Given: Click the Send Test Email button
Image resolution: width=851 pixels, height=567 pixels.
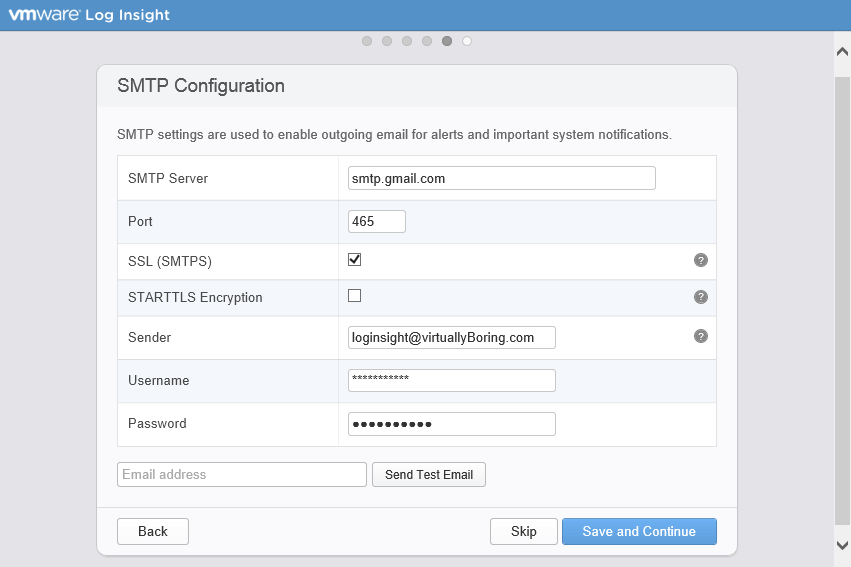Looking at the screenshot, I should click(x=429, y=475).
